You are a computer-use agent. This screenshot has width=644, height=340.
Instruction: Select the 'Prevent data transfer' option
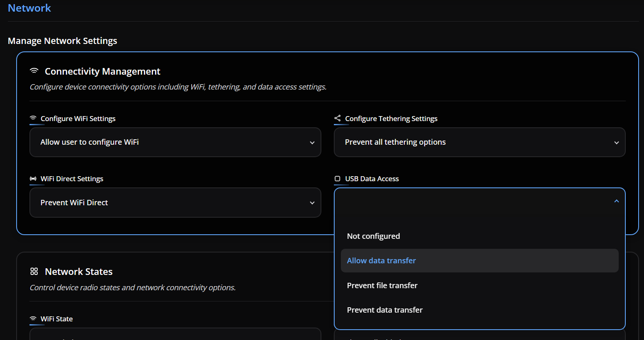(x=384, y=310)
